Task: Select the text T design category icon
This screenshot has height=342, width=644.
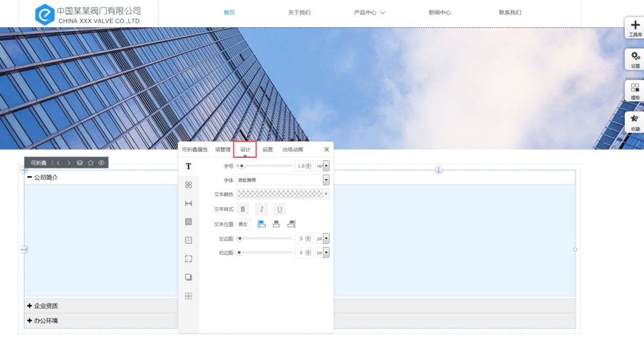Action: coord(188,166)
